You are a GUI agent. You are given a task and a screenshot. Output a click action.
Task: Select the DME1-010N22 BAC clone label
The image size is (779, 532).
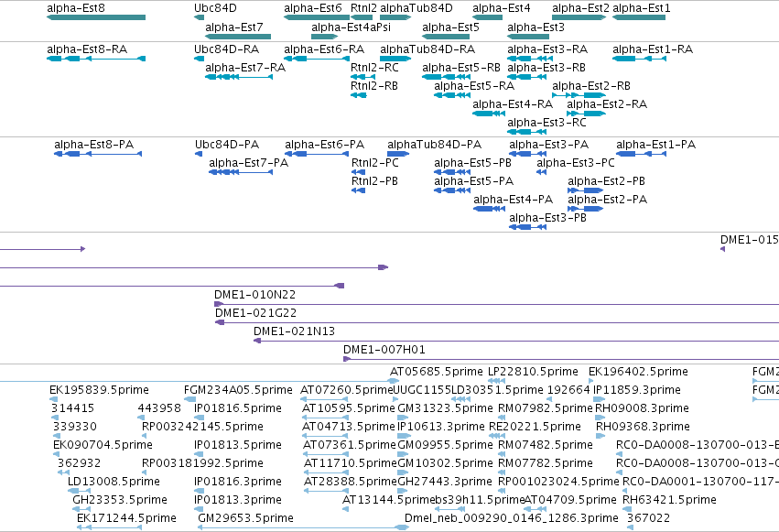(x=254, y=295)
